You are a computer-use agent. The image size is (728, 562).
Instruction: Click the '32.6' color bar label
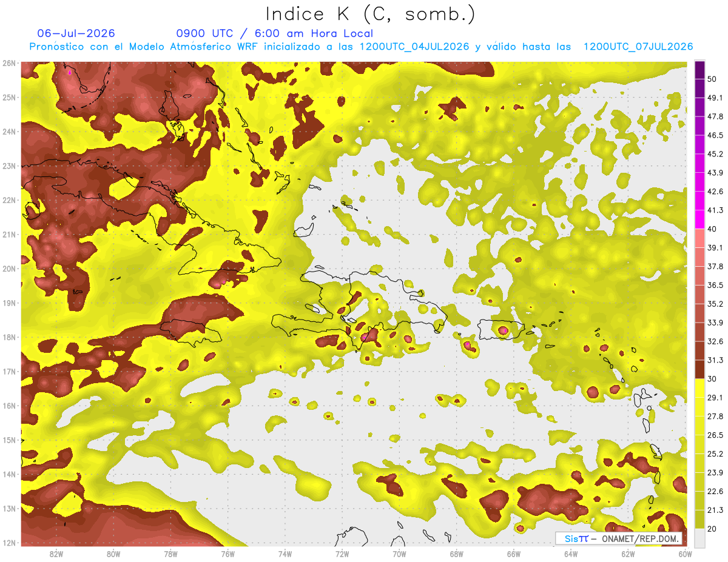pos(715,341)
